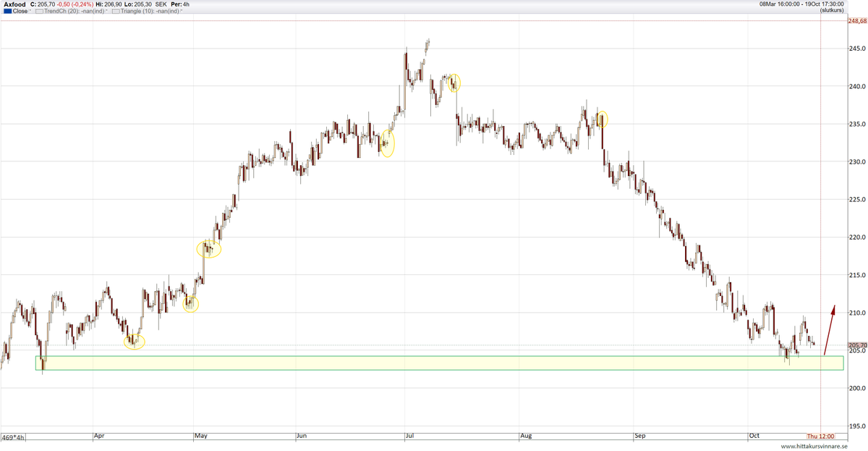Click the TrendCh (20) indicator color box
This screenshot has height=451, width=868.
(40, 12)
